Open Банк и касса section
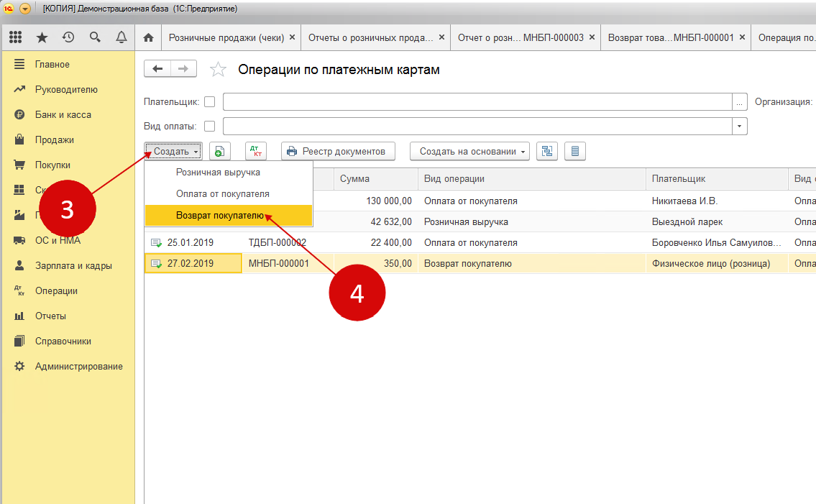816x504 pixels. tap(63, 115)
